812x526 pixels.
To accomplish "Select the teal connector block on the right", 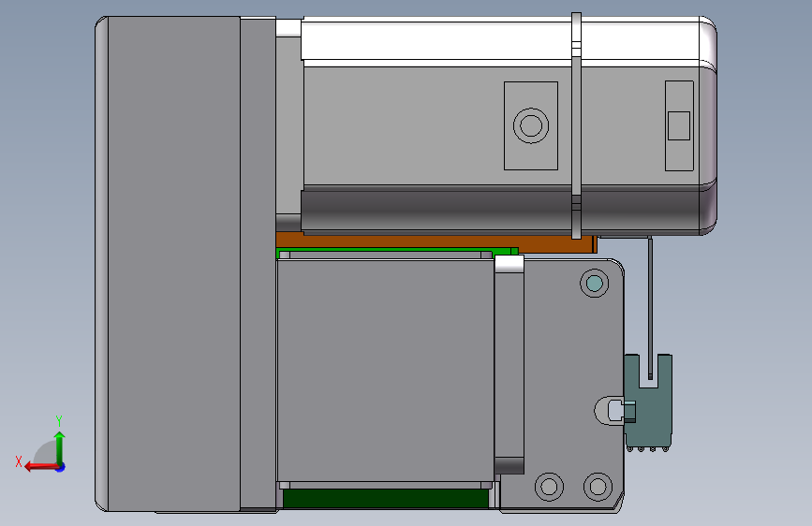I will click(x=648, y=402).
